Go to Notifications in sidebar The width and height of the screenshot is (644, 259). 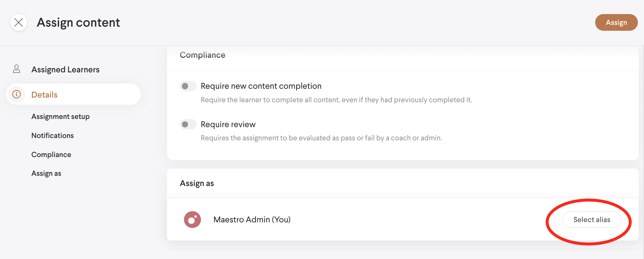(x=53, y=136)
